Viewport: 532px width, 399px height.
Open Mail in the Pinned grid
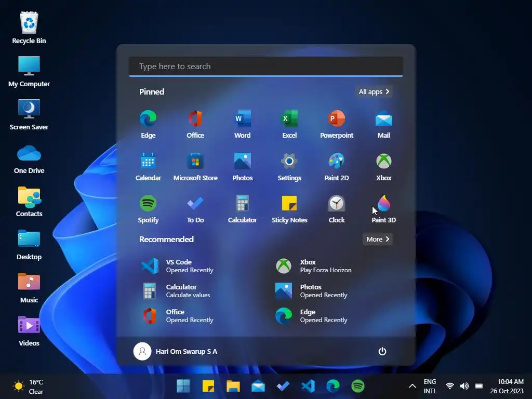(x=384, y=124)
